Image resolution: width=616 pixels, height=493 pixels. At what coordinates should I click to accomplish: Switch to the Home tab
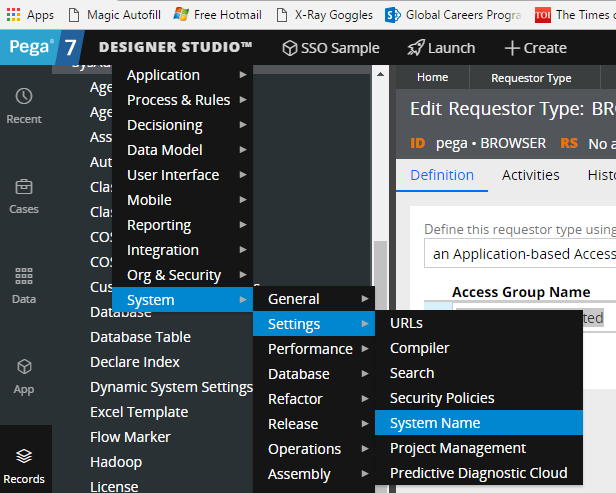(433, 77)
